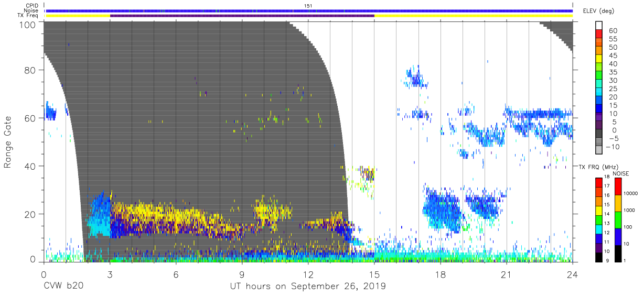
Task: Click the UT hours on September 26, 2019 title
Action: point(308,287)
